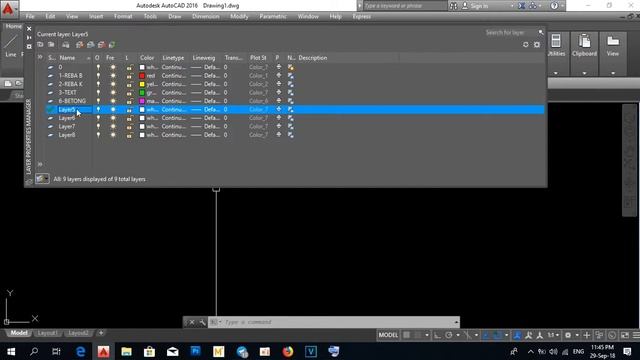This screenshot has height=360, width=640.
Task: Turn off the 6-BETONG layer bulb
Action: click(x=98, y=101)
